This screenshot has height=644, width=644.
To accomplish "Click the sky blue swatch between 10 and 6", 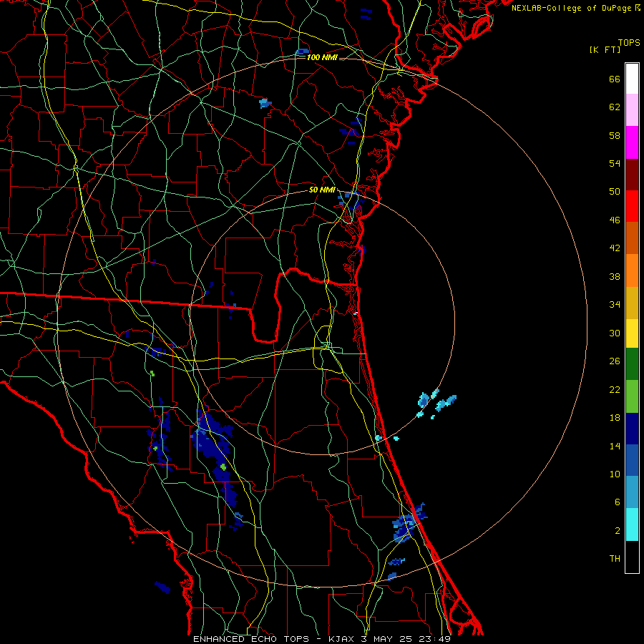I will (x=632, y=492).
